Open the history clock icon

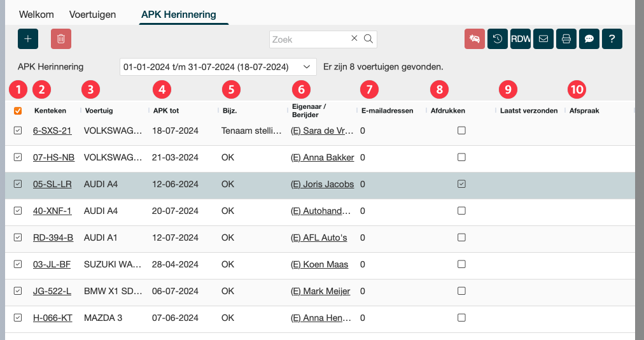[498, 39]
